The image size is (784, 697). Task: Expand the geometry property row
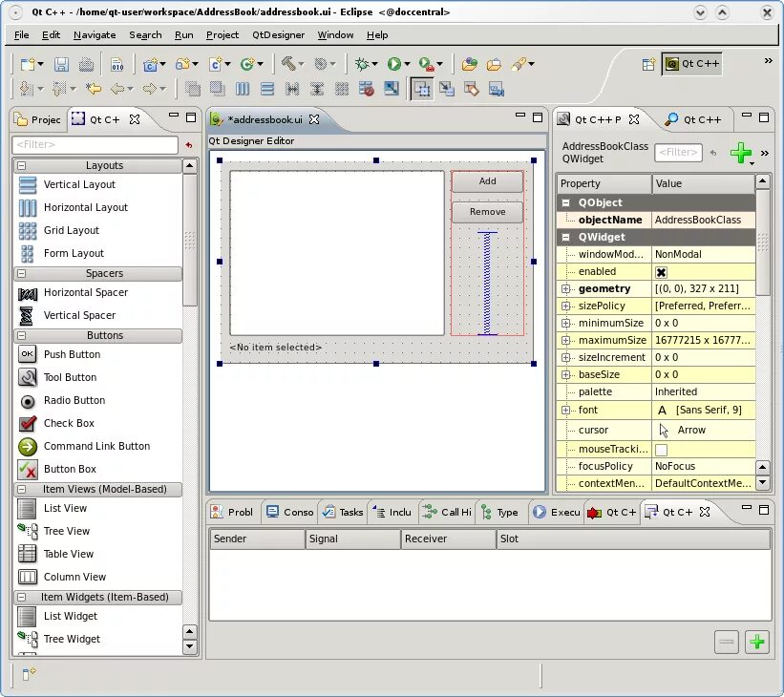tap(565, 289)
